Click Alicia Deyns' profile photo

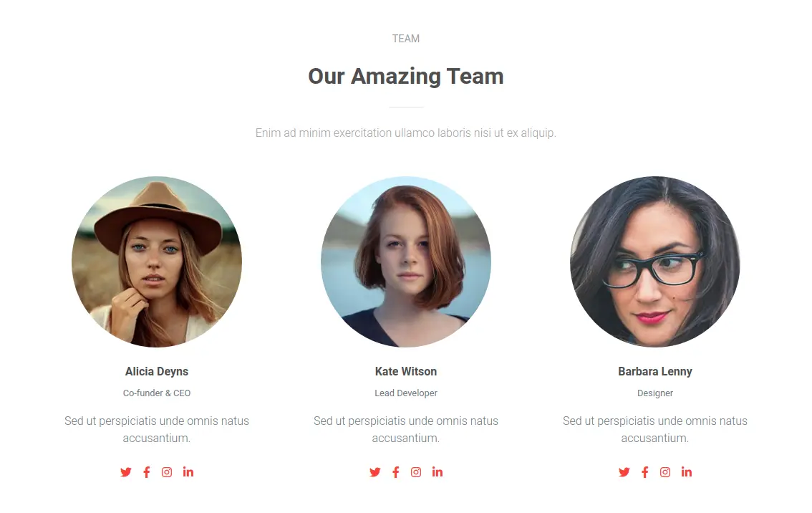157,262
